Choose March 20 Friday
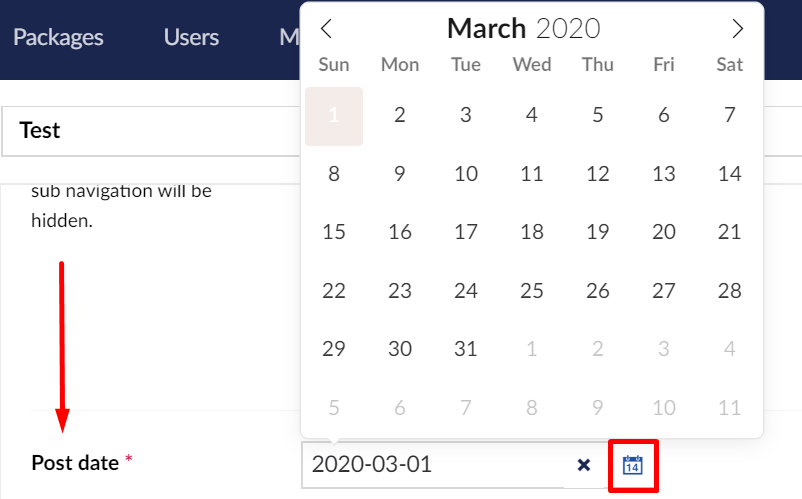Image resolution: width=802 pixels, height=499 pixels. click(663, 232)
